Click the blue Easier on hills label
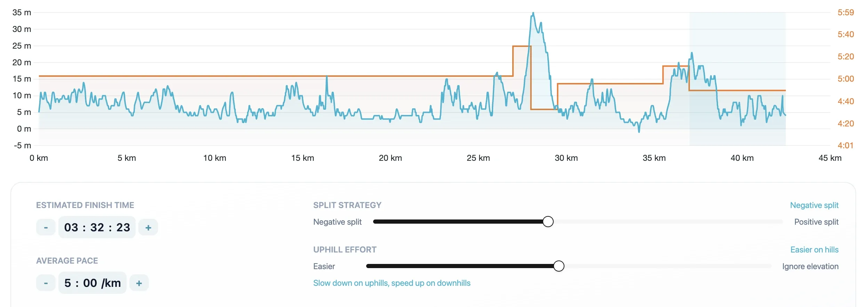 pos(814,250)
